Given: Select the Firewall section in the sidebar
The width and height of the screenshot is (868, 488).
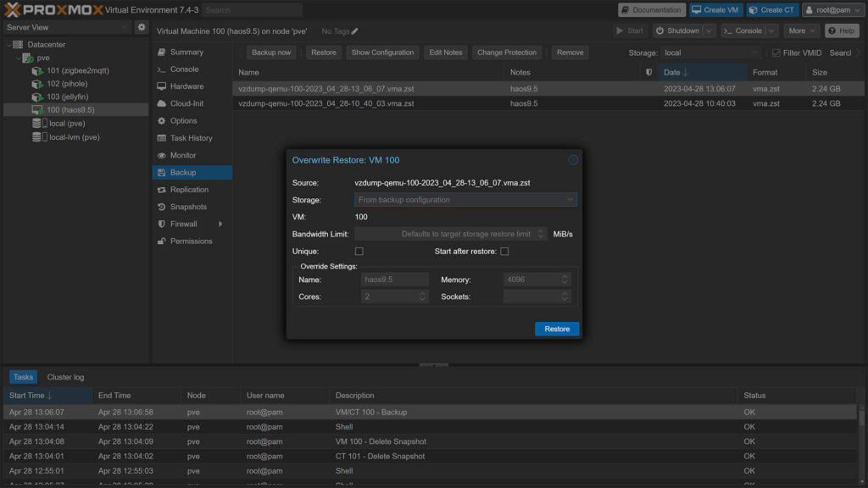Looking at the screenshot, I should pos(182,224).
